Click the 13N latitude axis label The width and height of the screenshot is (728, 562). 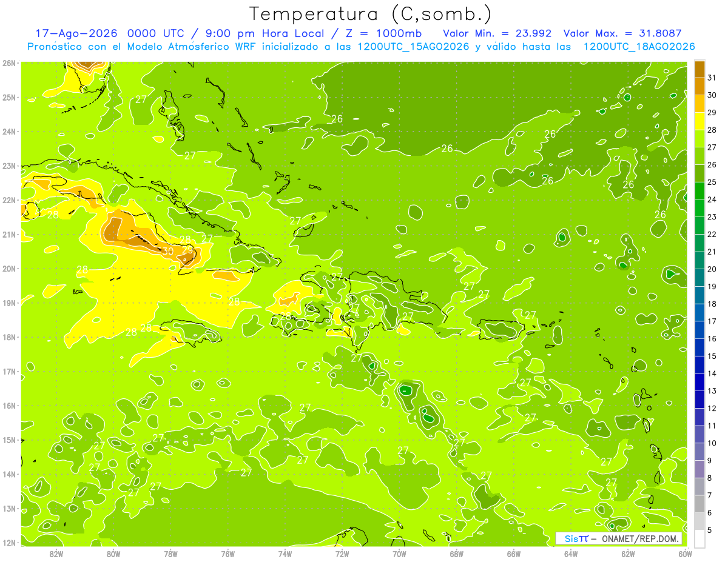pos(8,508)
